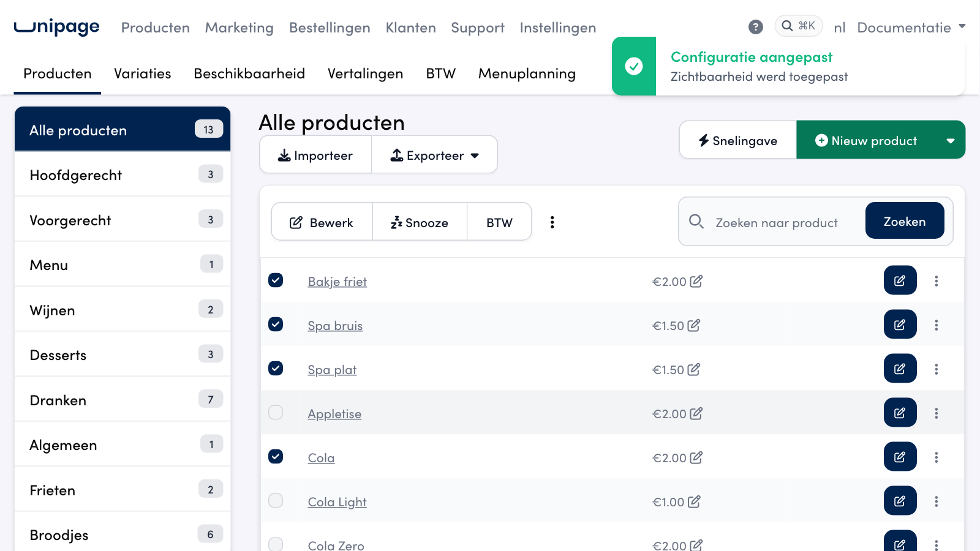Check the Appletise checkbox
Viewport: 980px width, 551px height.
(276, 413)
